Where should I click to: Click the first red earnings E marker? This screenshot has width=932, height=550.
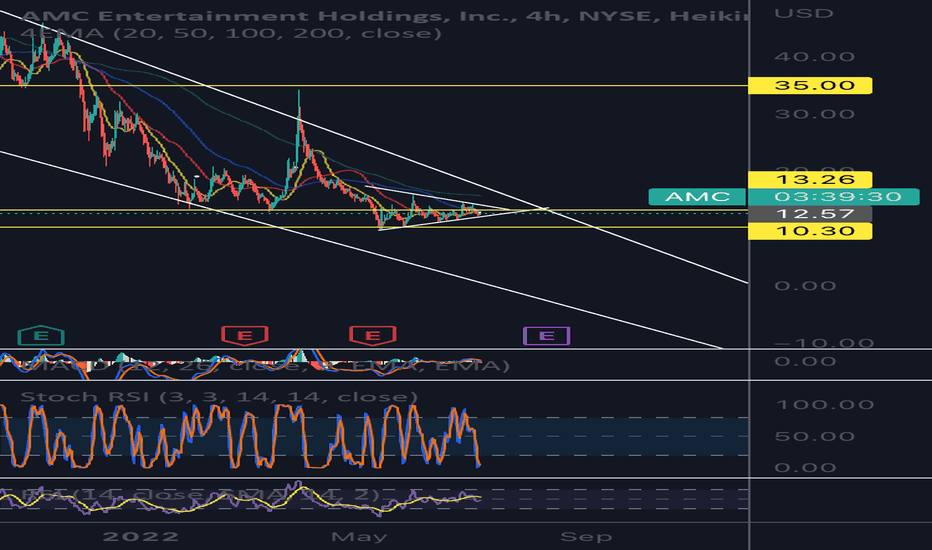(244, 336)
